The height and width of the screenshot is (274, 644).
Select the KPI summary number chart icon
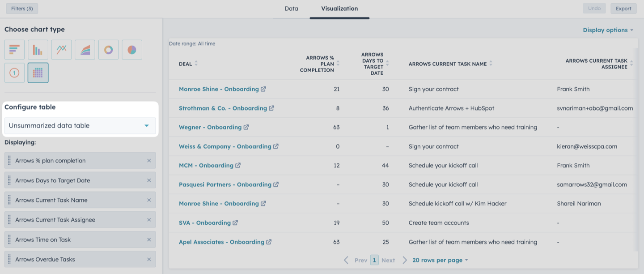[x=14, y=73]
